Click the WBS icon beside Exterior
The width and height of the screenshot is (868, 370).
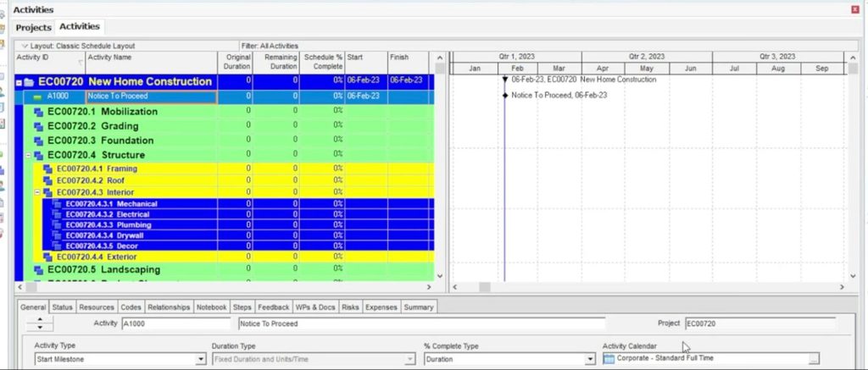[47, 257]
